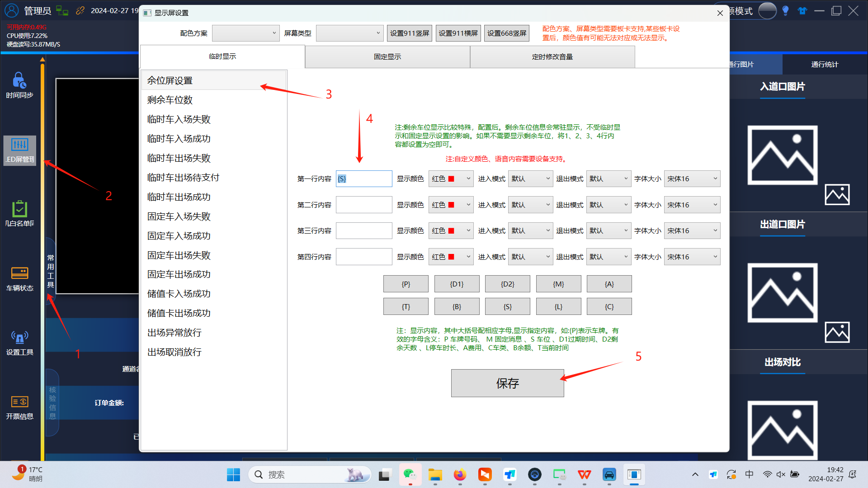Viewport: 868px width, 488px height.
Task: Open 第二行 显示颜色 red dropdown
Action: [451, 205]
